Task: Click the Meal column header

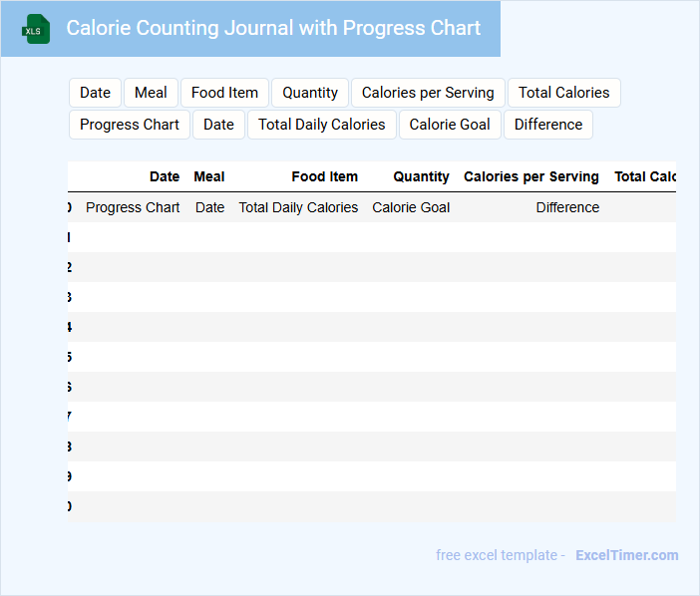Action: 209,176
